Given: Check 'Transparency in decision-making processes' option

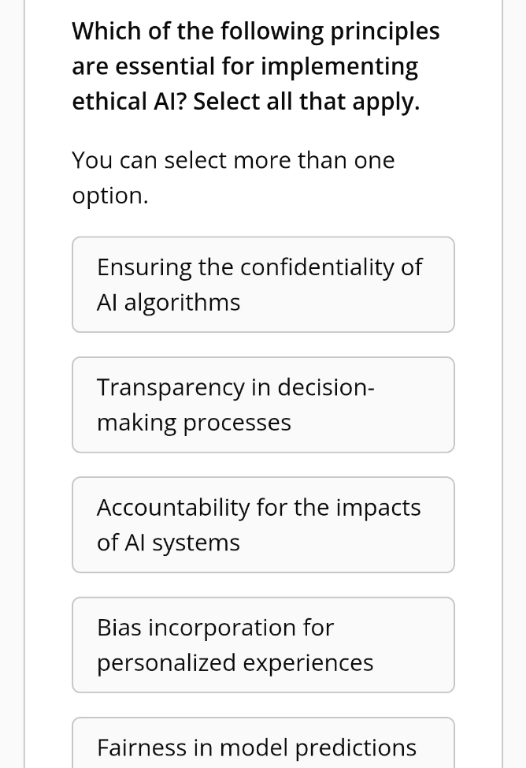Looking at the screenshot, I should click(263, 405).
